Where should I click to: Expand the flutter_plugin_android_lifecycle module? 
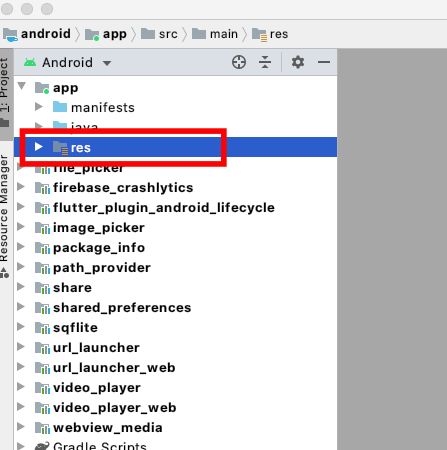pyautogui.click(x=21, y=207)
